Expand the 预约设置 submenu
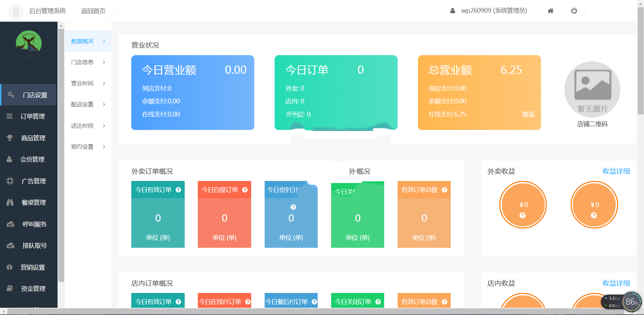Viewport: 644px width, 315px height. [x=82, y=146]
